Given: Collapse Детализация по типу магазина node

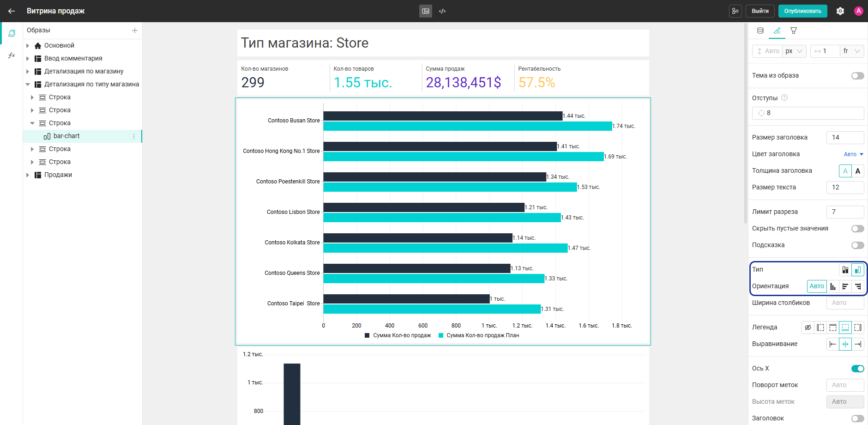Looking at the screenshot, I should point(28,85).
